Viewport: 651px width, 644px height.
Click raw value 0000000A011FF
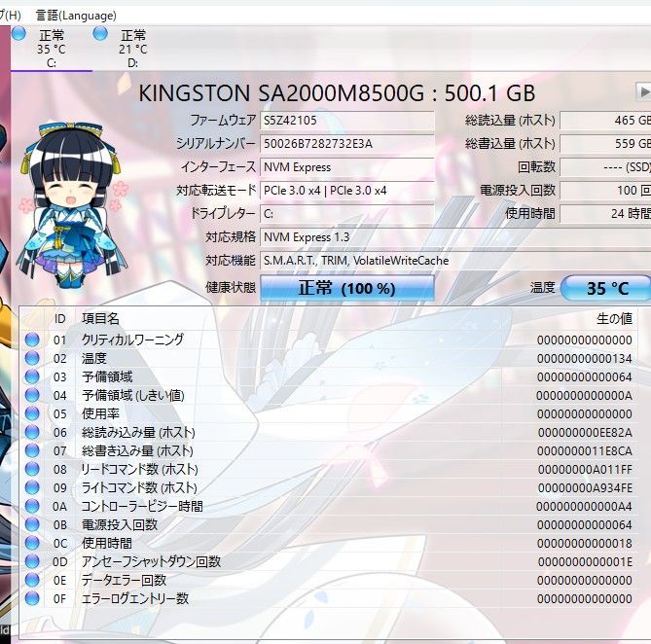coord(585,469)
